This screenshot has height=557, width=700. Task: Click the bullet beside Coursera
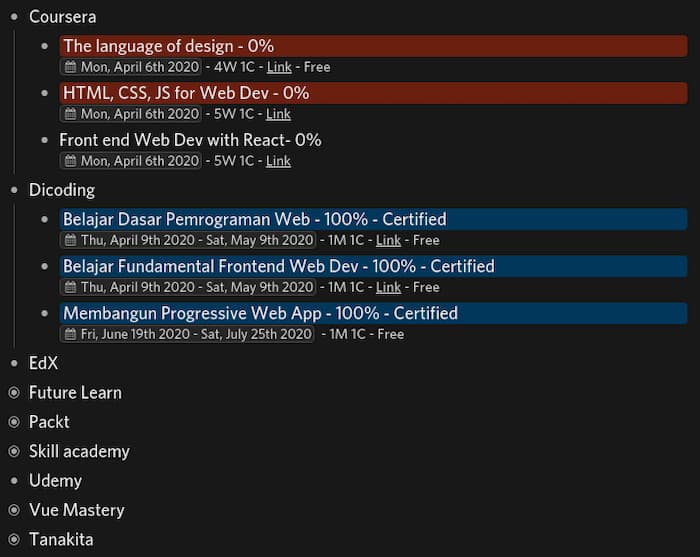tap(14, 17)
